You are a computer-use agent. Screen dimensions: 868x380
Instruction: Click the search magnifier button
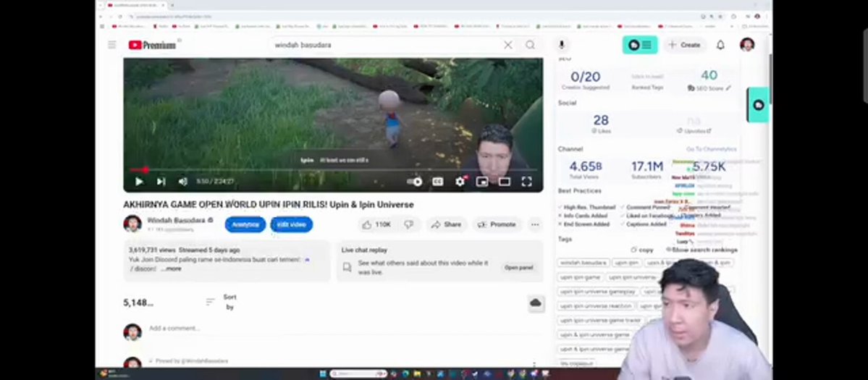[531, 45]
